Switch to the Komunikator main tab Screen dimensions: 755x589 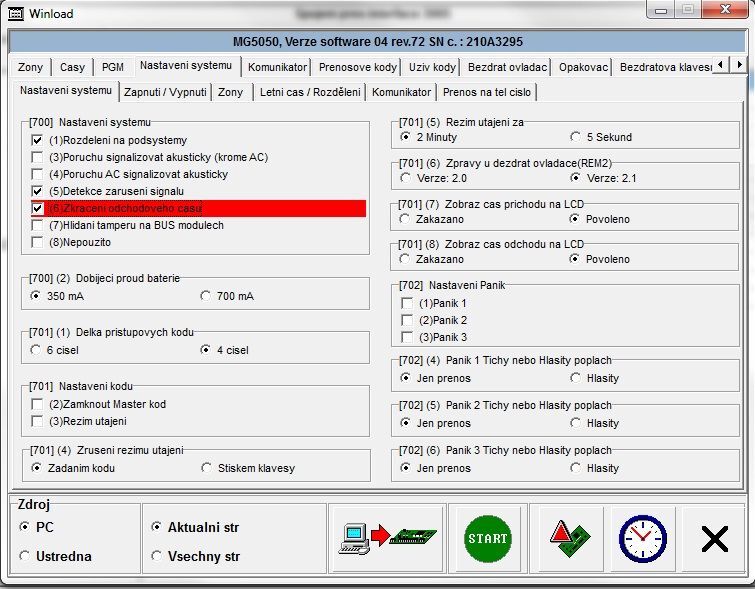(x=277, y=67)
